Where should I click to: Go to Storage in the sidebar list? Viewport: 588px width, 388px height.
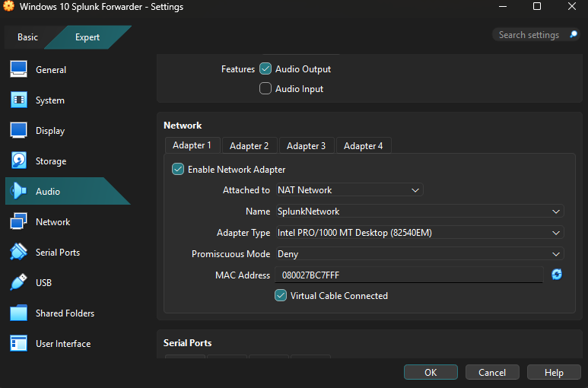pos(51,161)
